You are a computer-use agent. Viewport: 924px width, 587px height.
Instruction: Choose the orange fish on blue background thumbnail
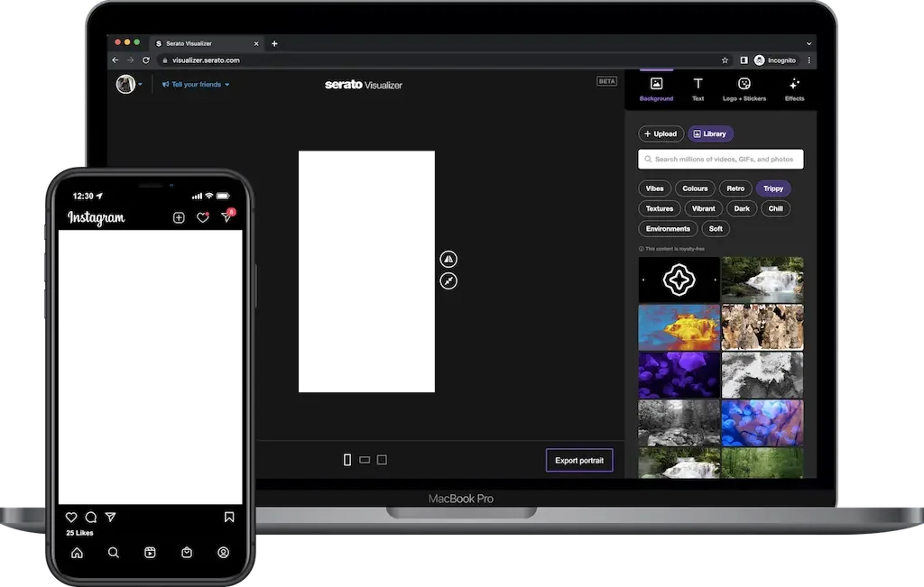679,327
